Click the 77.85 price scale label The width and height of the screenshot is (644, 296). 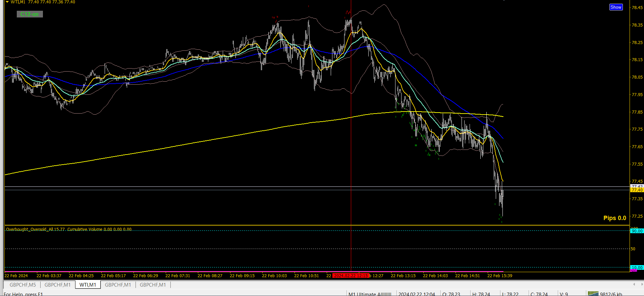point(637,112)
